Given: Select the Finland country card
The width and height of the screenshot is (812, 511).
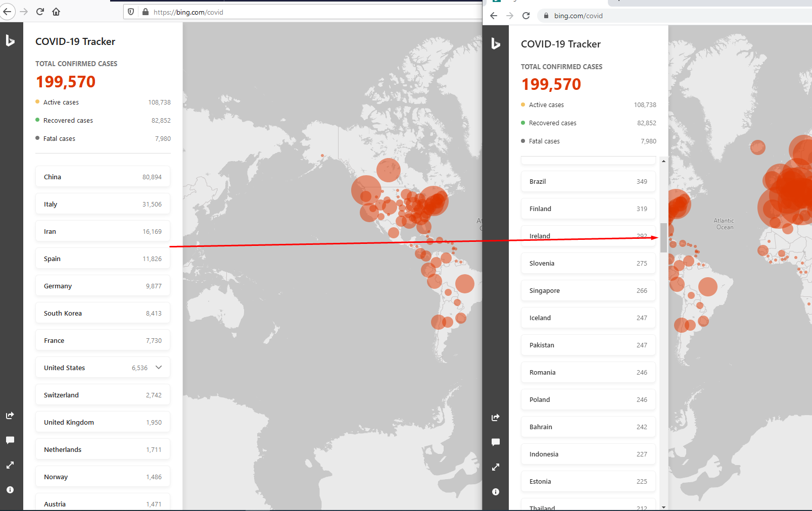Looking at the screenshot, I should pyautogui.click(x=588, y=209).
